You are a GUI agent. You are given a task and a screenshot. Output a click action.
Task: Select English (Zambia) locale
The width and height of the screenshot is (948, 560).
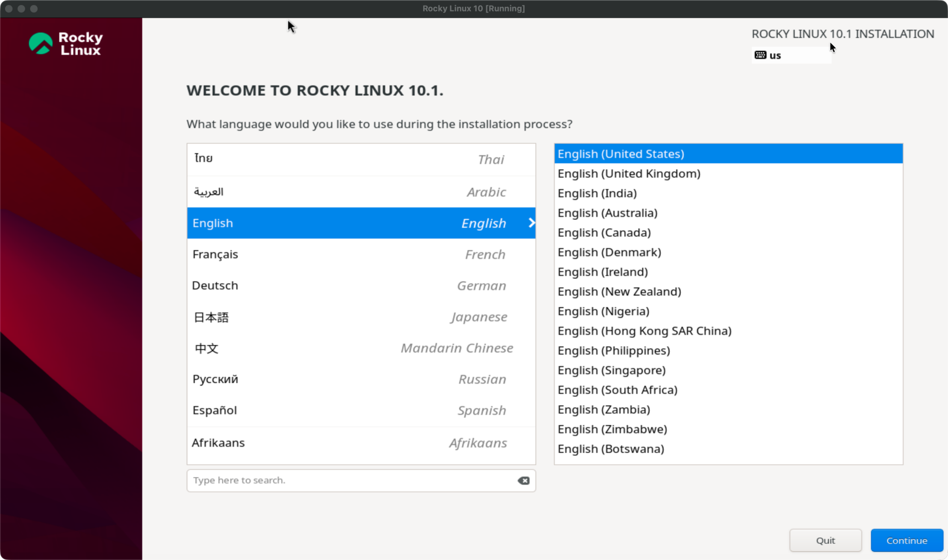pyautogui.click(x=729, y=410)
